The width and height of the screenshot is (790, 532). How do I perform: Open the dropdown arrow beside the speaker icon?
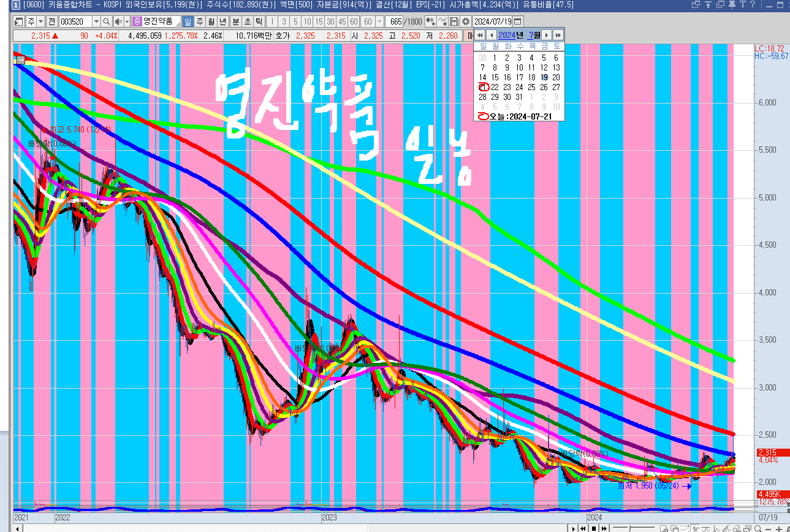127,21
